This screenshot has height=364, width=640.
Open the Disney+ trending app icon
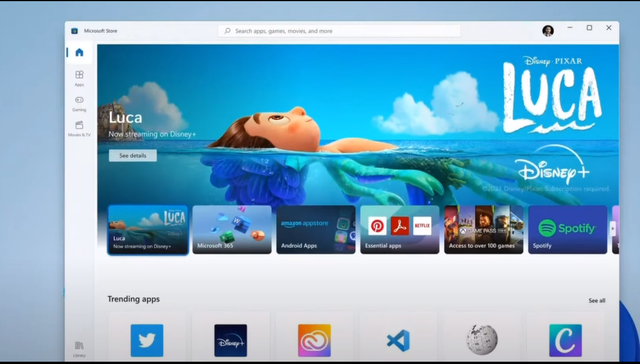(x=231, y=340)
